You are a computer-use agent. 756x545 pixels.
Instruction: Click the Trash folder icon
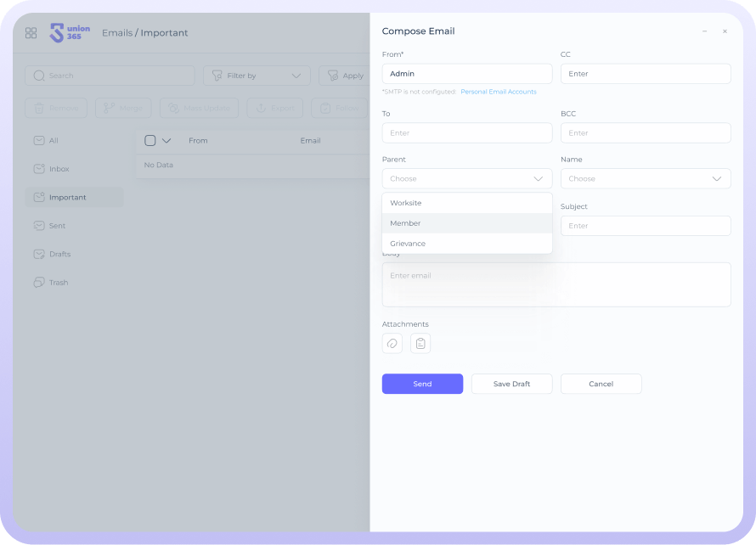pos(39,283)
